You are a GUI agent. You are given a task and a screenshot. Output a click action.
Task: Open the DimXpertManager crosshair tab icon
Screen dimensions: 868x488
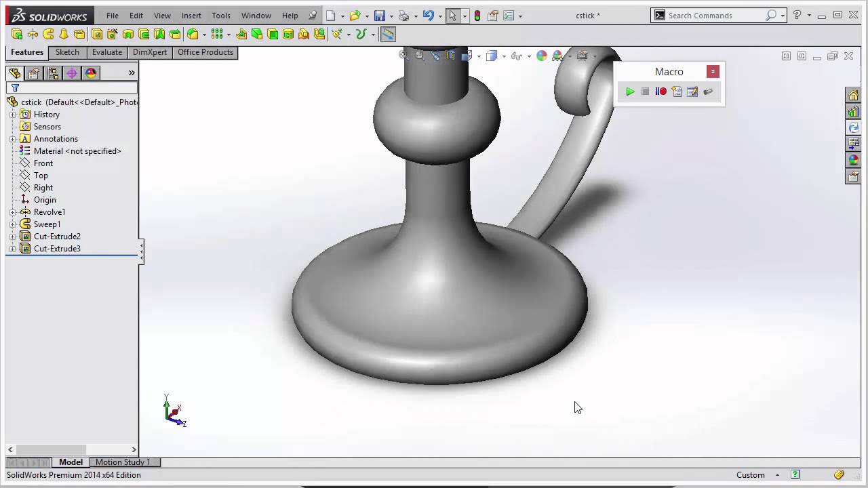(72, 73)
